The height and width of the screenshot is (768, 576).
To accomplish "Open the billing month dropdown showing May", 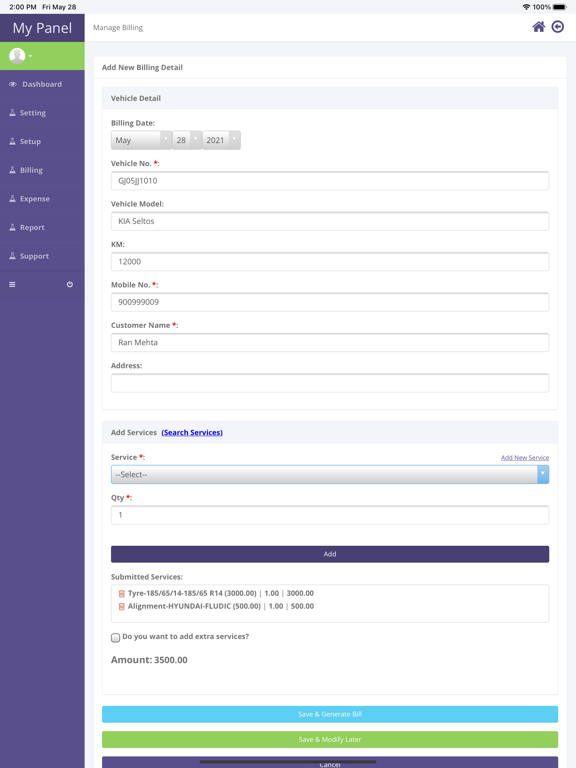I will click(x=142, y=140).
